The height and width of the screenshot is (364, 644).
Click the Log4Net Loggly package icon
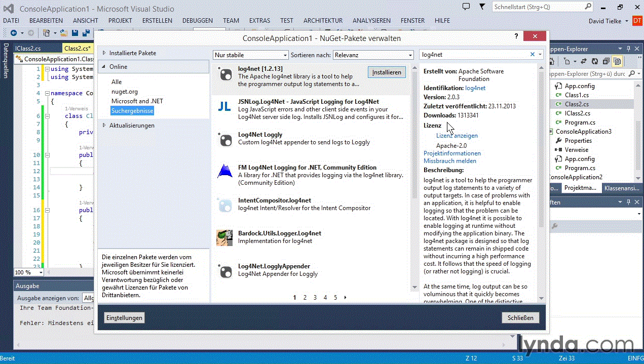224,139
